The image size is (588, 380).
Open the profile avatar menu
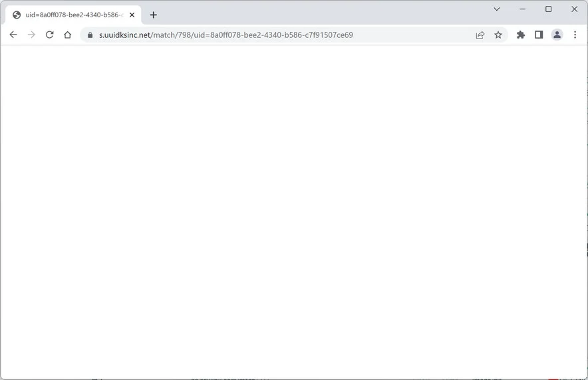tap(557, 35)
